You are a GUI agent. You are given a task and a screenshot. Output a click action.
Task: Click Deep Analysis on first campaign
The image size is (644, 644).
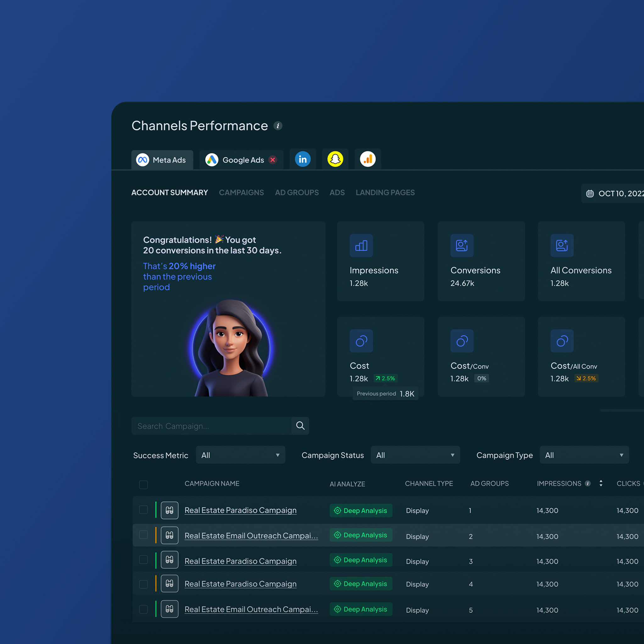click(361, 510)
